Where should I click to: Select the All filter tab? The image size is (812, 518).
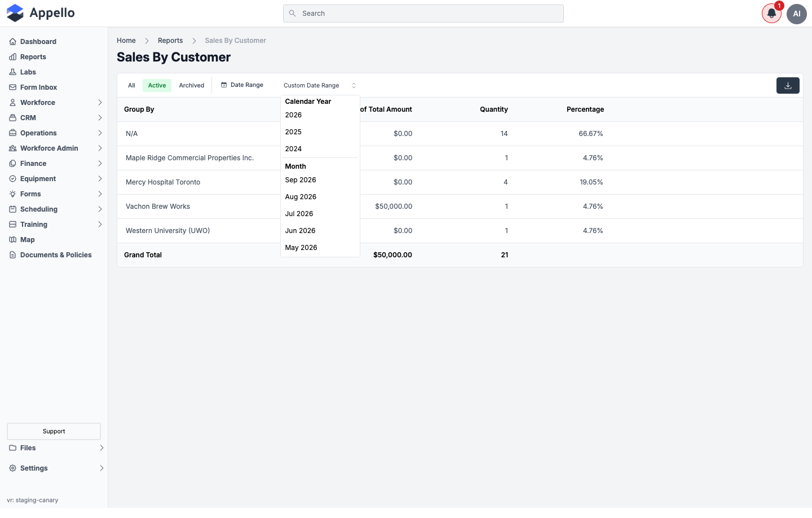131,86
